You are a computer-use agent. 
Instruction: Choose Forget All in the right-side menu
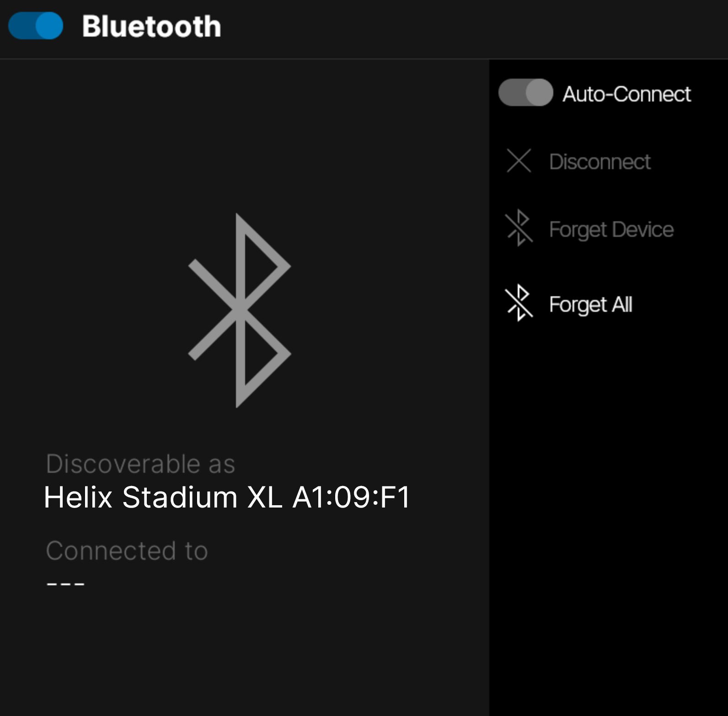pyautogui.click(x=590, y=305)
